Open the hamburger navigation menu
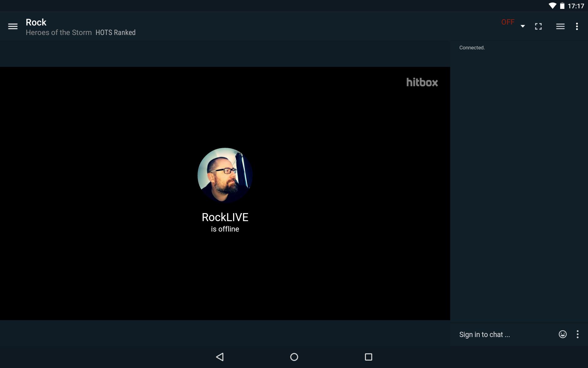The width and height of the screenshot is (588, 368). click(x=13, y=26)
